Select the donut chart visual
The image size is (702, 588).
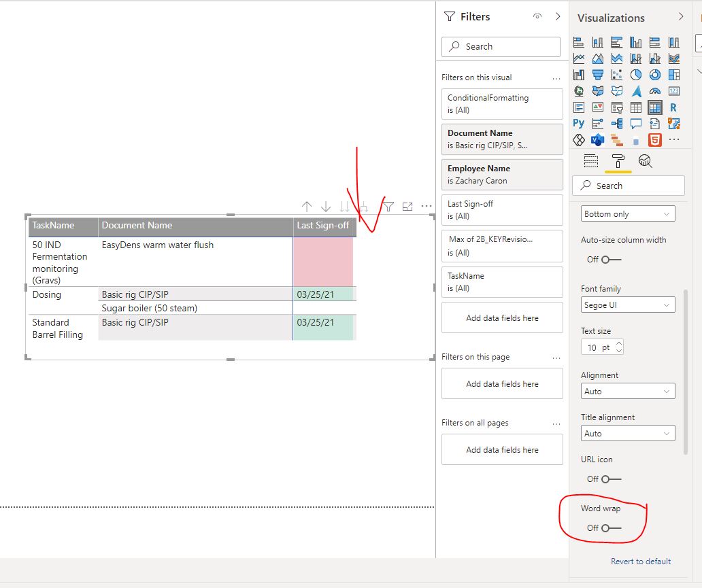654,75
